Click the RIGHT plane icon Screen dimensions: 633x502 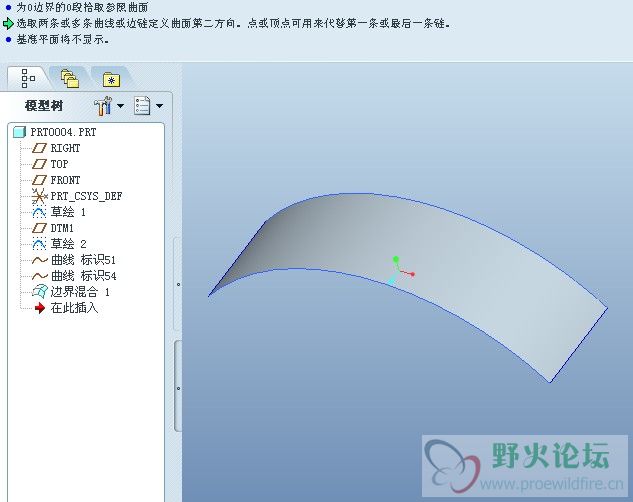(x=39, y=148)
